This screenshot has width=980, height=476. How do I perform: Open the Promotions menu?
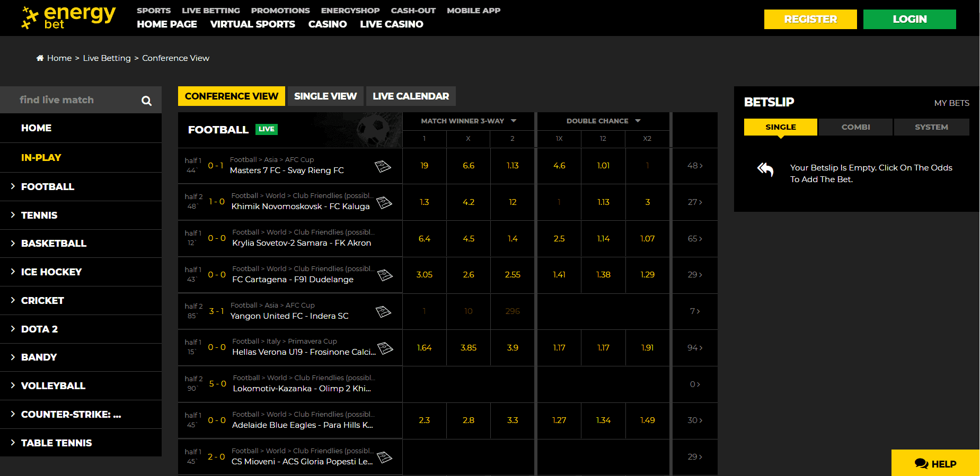[x=280, y=11]
